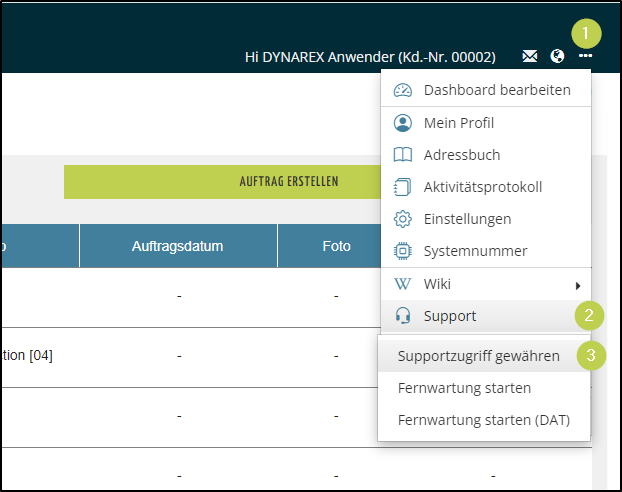Sort by Auftragsdatum column header

[x=177, y=246]
